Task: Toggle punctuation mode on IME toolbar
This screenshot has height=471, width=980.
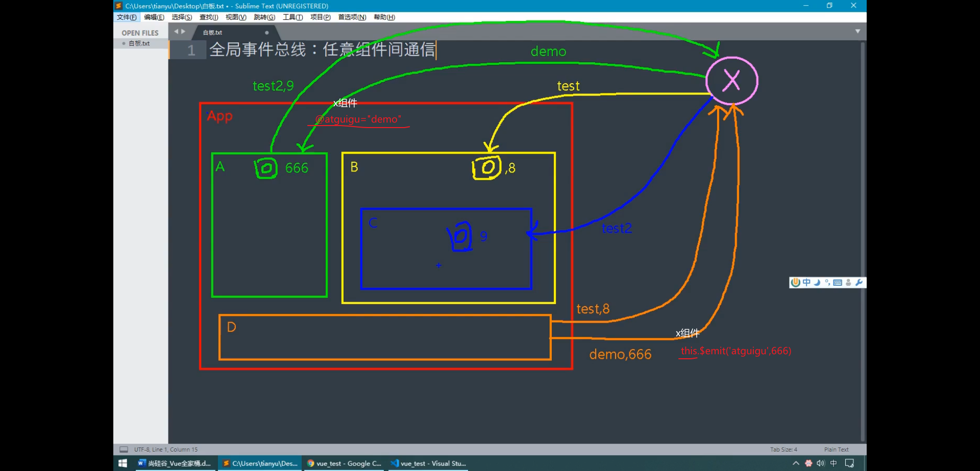Action: point(827,282)
